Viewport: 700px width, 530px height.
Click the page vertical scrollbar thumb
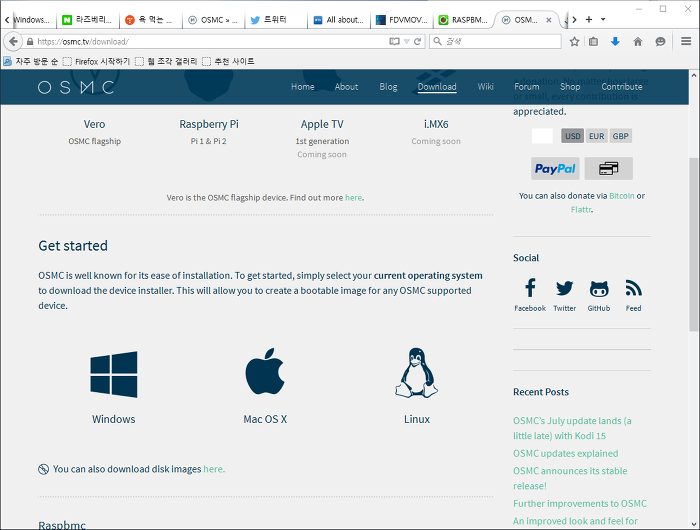[x=694, y=244]
